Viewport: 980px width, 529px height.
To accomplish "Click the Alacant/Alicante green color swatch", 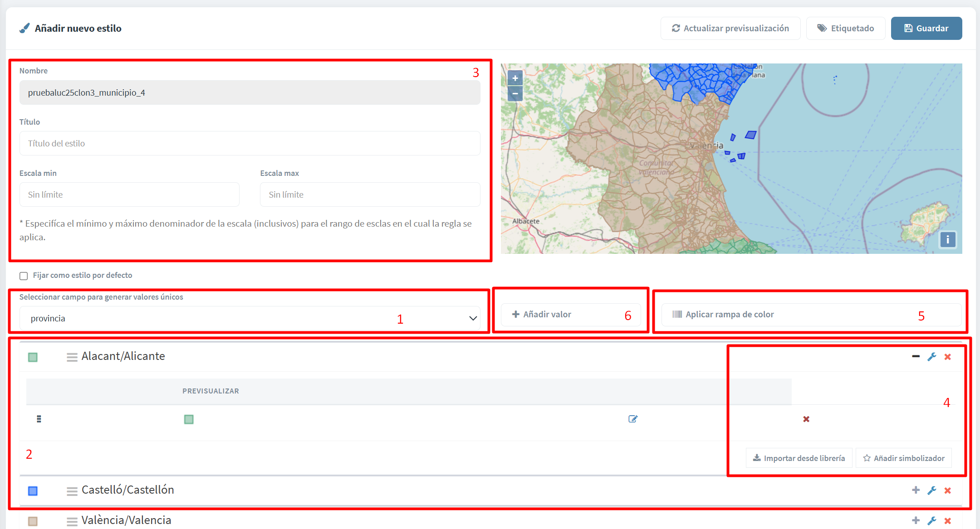I will pyautogui.click(x=33, y=357).
